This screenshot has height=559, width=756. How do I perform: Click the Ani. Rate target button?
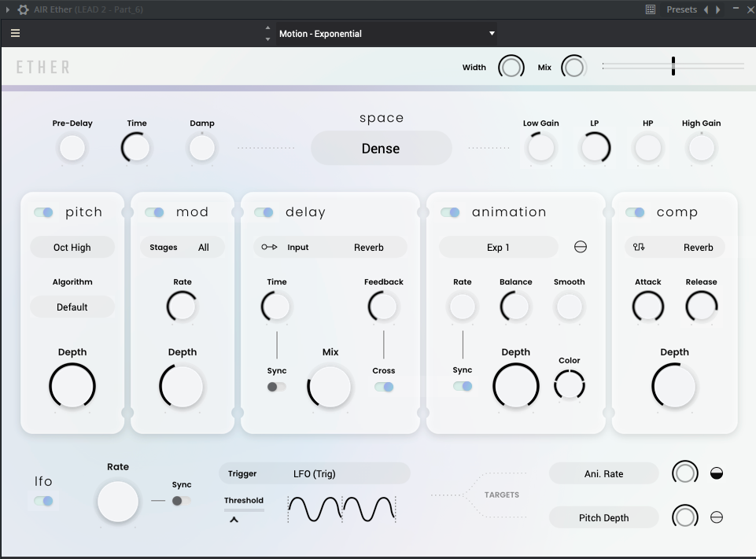click(x=603, y=474)
